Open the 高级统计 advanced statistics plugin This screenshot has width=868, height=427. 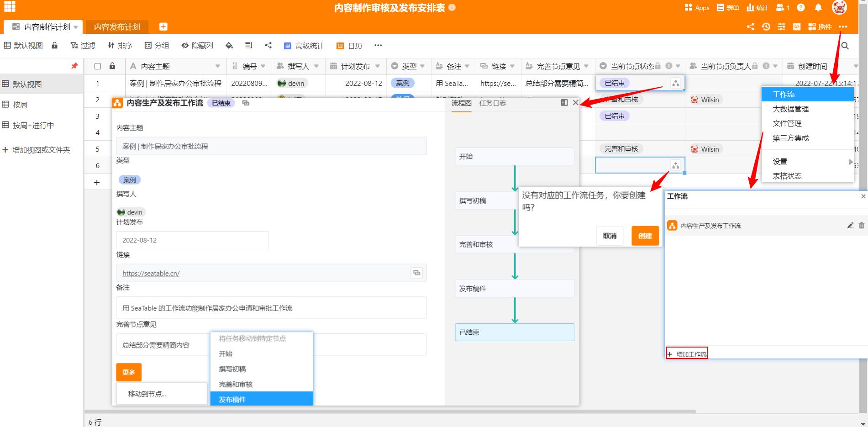pyautogui.click(x=304, y=46)
